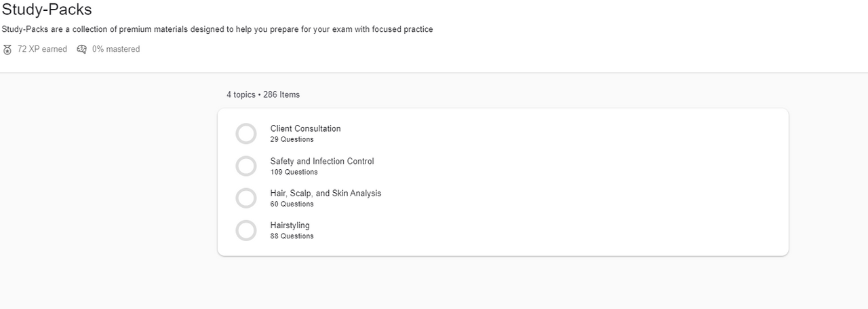Click the 286 Items count text

tap(281, 94)
